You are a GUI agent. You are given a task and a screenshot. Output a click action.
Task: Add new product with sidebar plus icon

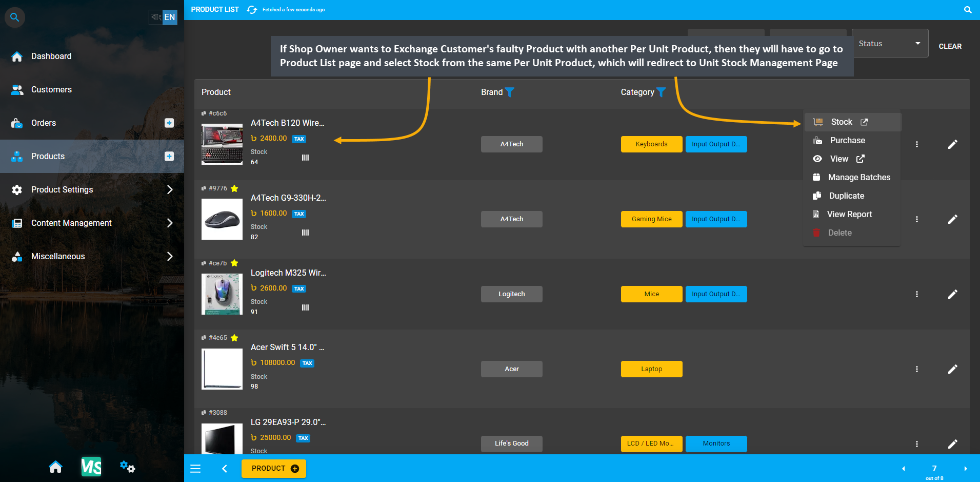(x=169, y=157)
